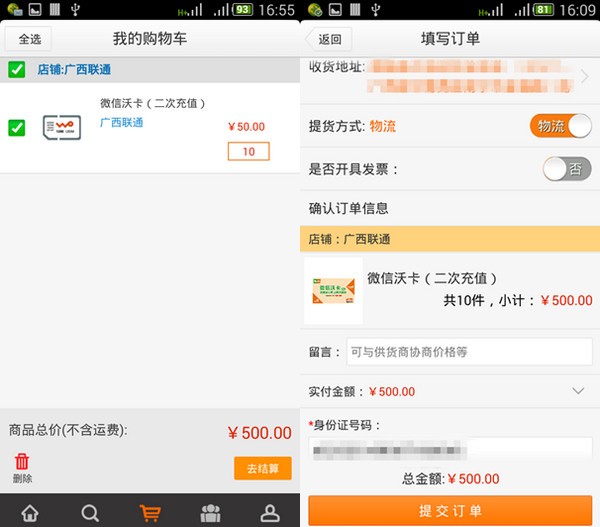Uncheck the 店铺:广西联通 store checkbox
Viewport: 600px width, 527px height.
pyautogui.click(x=17, y=70)
